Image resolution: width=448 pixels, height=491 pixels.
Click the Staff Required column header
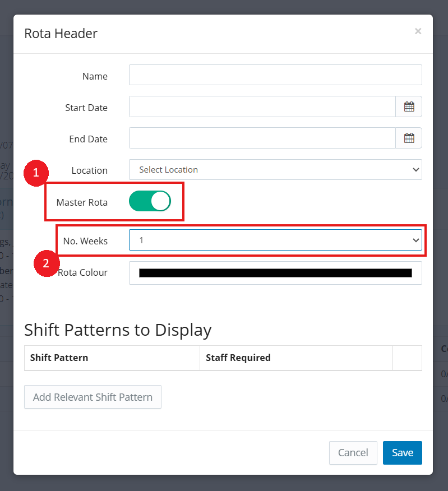[238, 358]
